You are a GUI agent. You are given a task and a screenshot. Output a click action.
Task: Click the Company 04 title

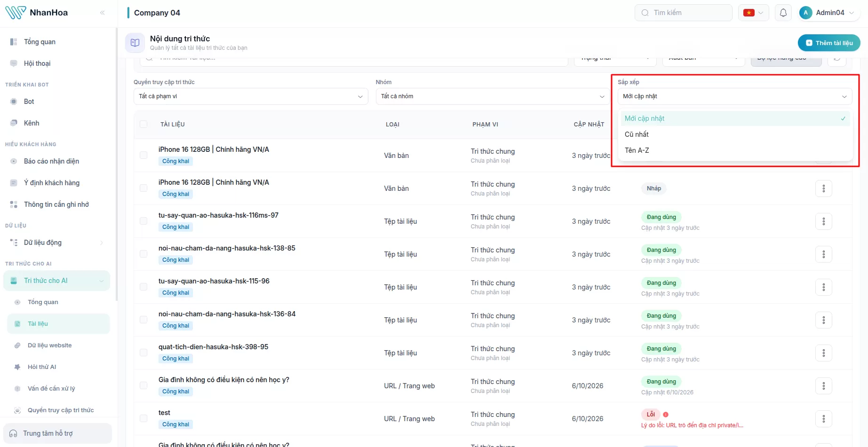click(157, 13)
